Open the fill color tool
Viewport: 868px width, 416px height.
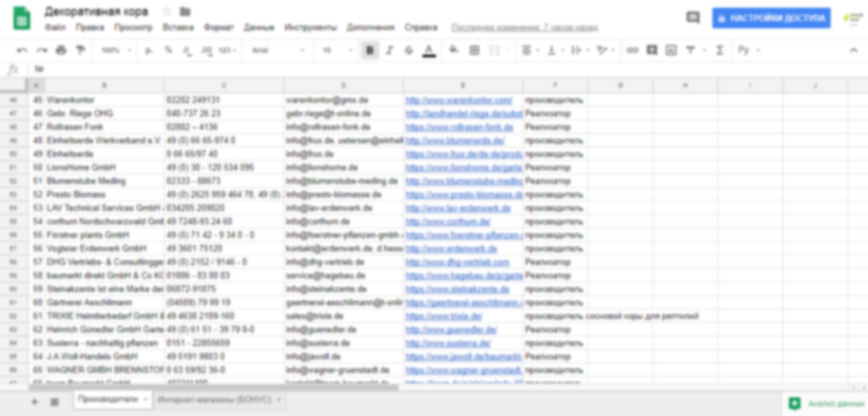pos(454,50)
